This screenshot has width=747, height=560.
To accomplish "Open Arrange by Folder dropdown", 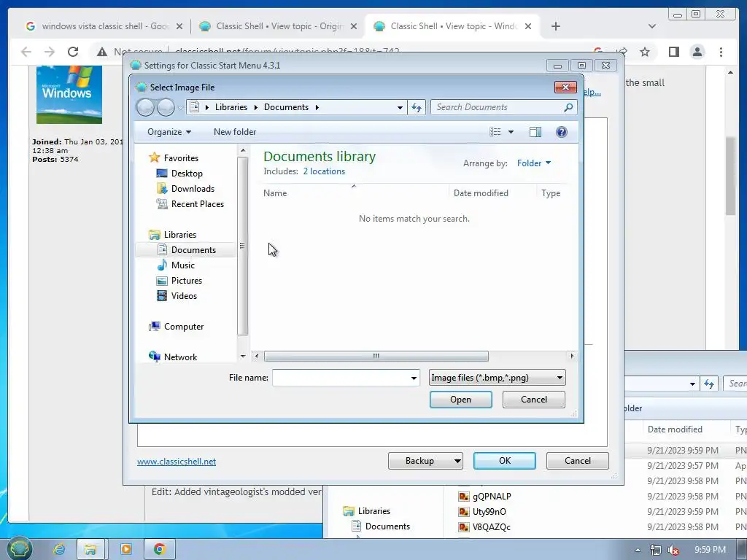I will point(534,163).
